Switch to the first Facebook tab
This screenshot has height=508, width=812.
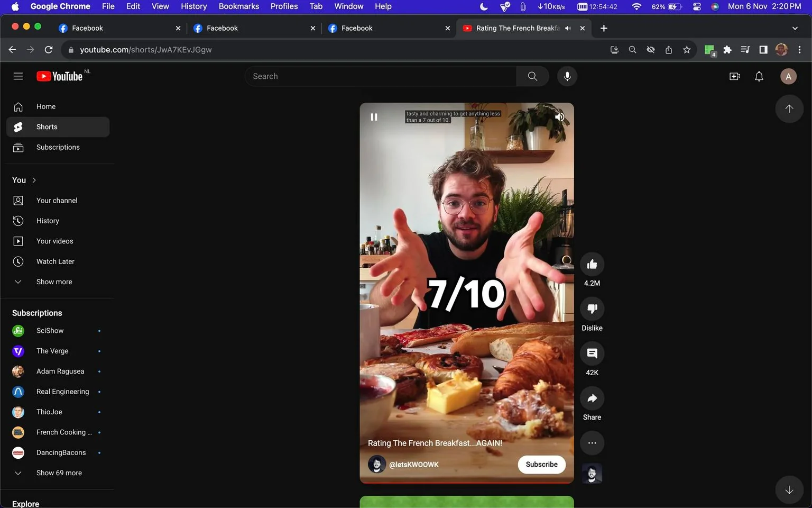click(x=120, y=28)
